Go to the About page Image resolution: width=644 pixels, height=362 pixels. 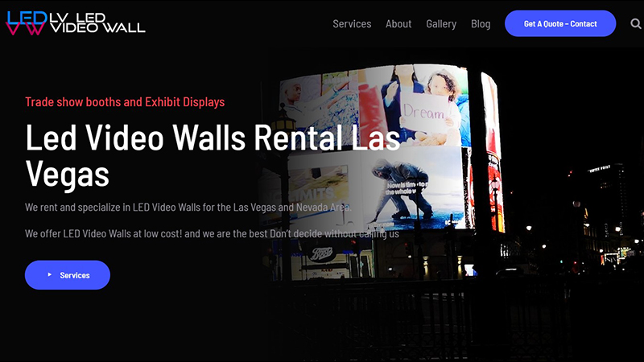coord(398,24)
